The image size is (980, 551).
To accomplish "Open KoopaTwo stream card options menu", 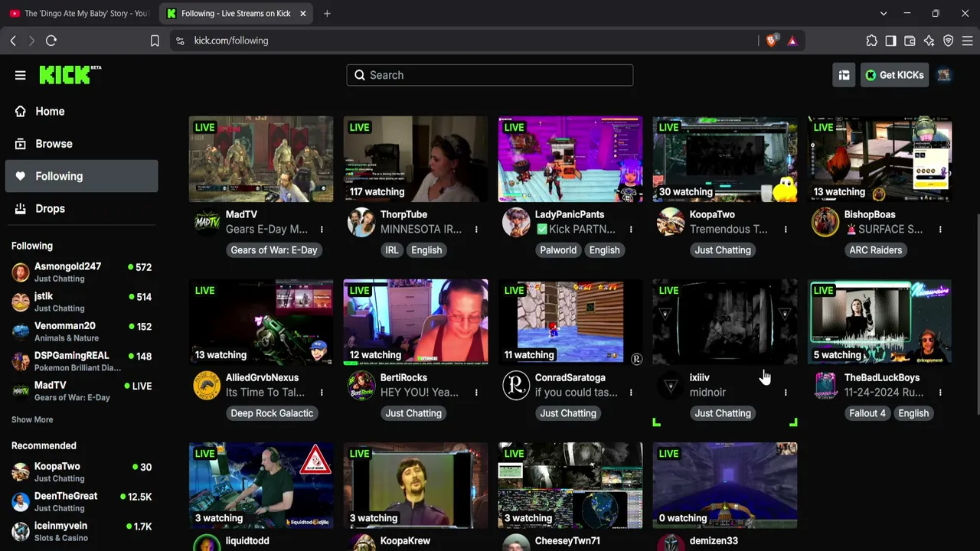I will (x=786, y=230).
